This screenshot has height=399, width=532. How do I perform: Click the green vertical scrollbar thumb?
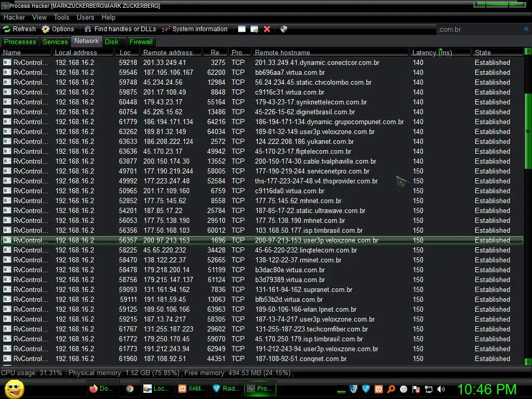click(528, 131)
